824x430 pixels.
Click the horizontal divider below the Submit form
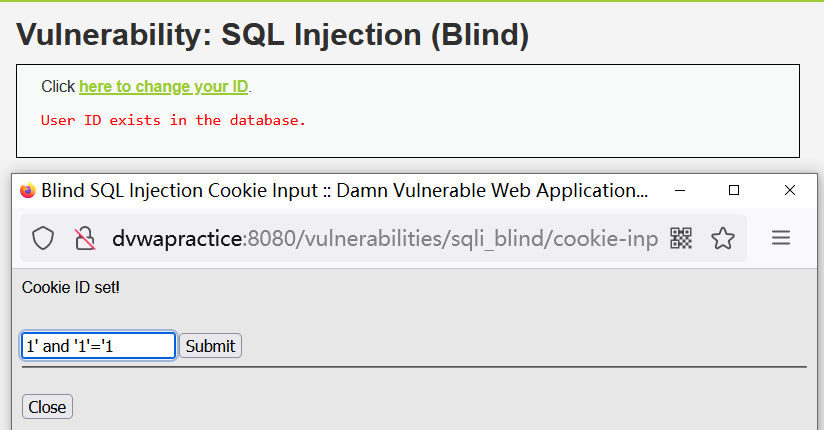(414, 367)
